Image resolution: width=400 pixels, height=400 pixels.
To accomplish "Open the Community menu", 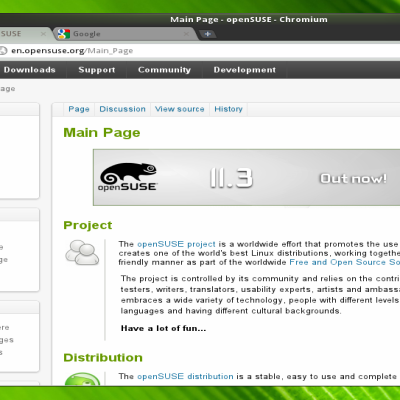I will tap(164, 70).
